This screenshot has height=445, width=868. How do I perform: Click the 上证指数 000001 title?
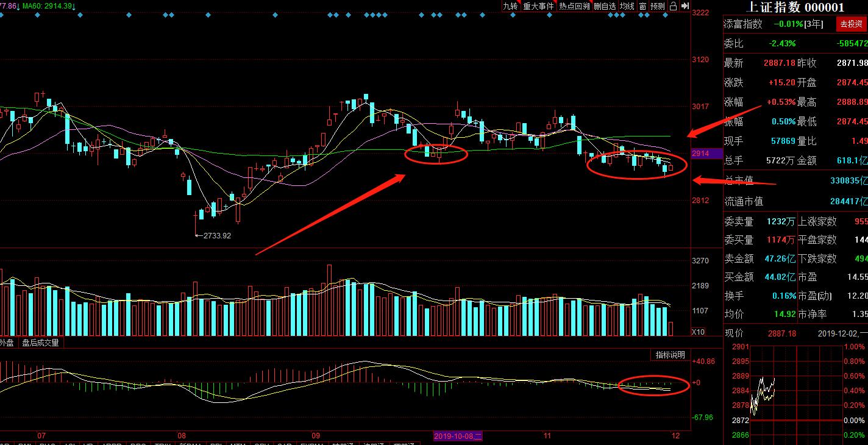pyautogui.click(x=795, y=7)
